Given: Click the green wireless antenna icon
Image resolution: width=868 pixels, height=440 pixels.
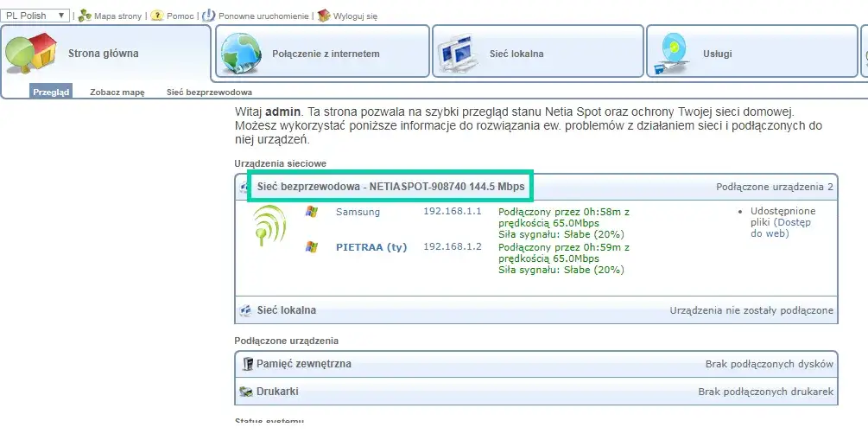Looking at the screenshot, I should coord(269,226).
